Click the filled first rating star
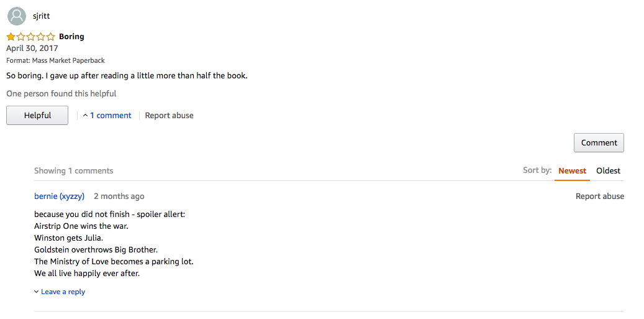This screenshot has width=644, height=319. coord(11,37)
